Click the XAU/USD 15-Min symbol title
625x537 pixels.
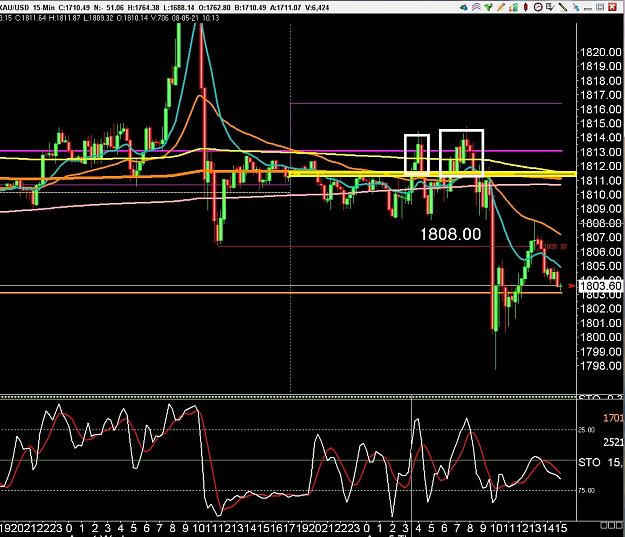27,8
